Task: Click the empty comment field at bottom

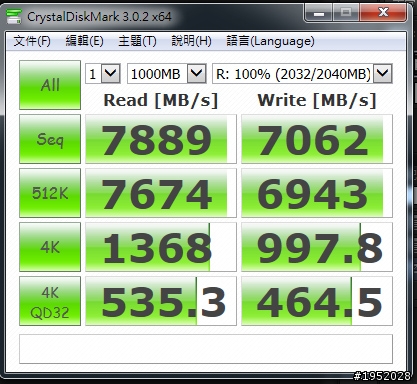Action: tap(206, 349)
